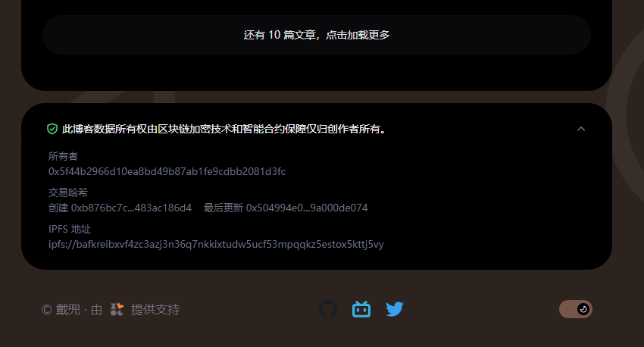Click the IPFS 地址 label
Screen dimensions: 644x347
click(70, 229)
